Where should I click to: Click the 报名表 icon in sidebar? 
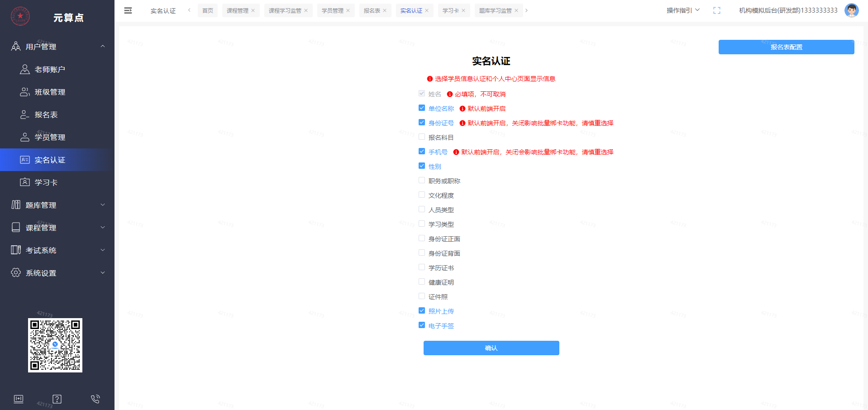click(x=25, y=114)
